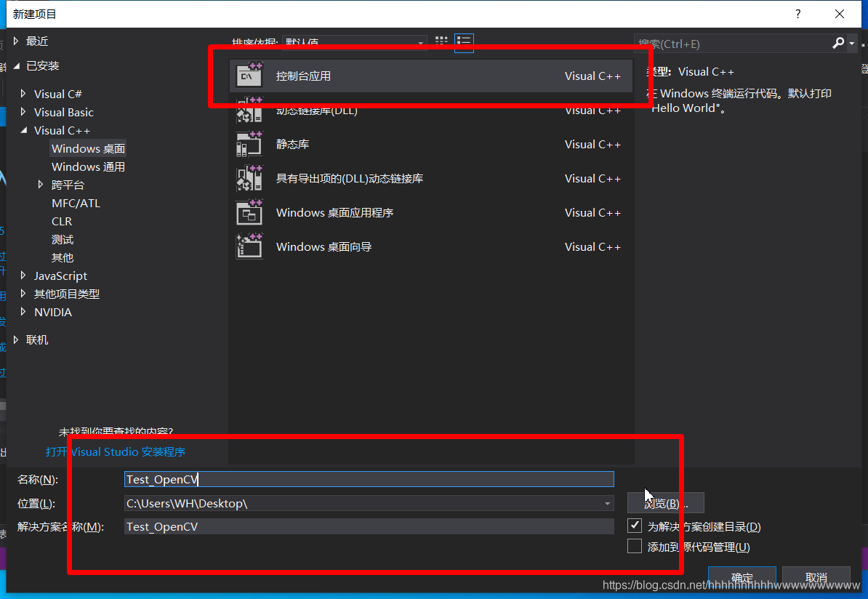Switch to the small icons grid view
The width and height of the screenshot is (868, 599).
point(441,42)
